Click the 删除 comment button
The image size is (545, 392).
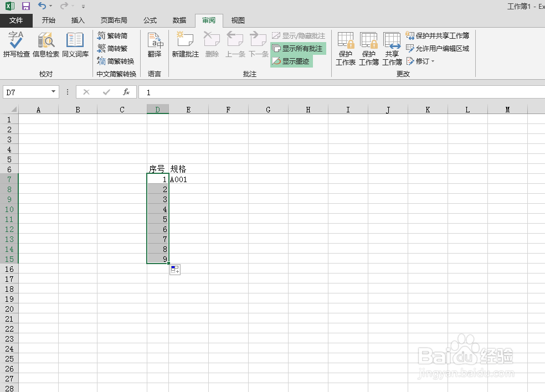(212, 44)
